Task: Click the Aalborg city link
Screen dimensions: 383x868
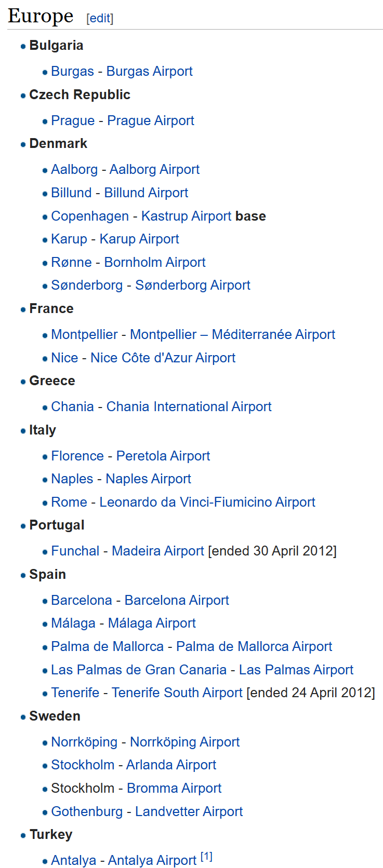Action: pos(74,169)
